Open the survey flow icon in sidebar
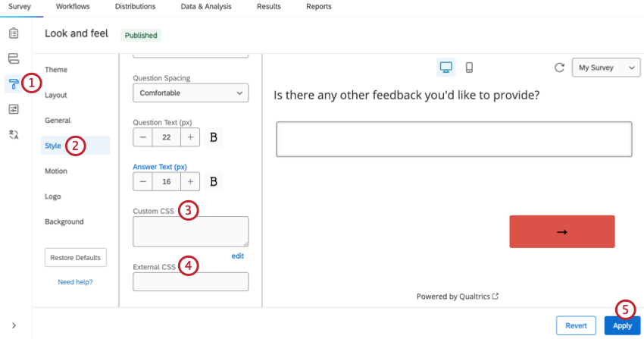This screenshot has height=339, width=644. [x=14, y=58]
